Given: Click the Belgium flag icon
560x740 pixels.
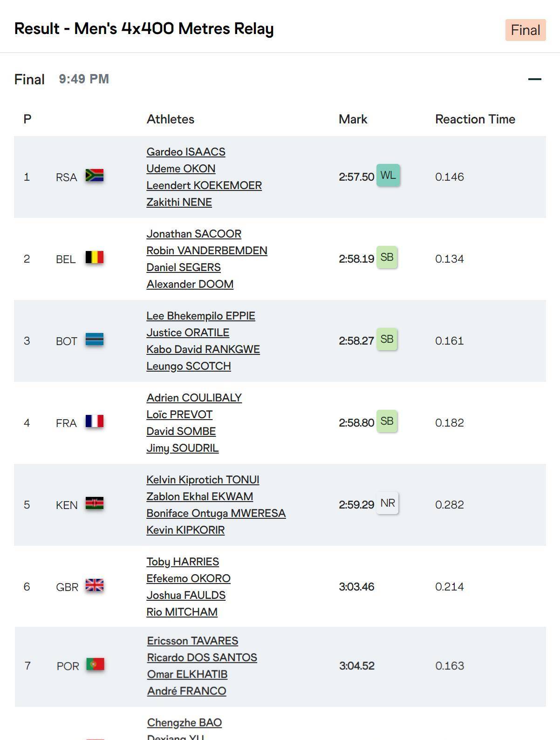Looking at the screenshot, I should 94,258.
